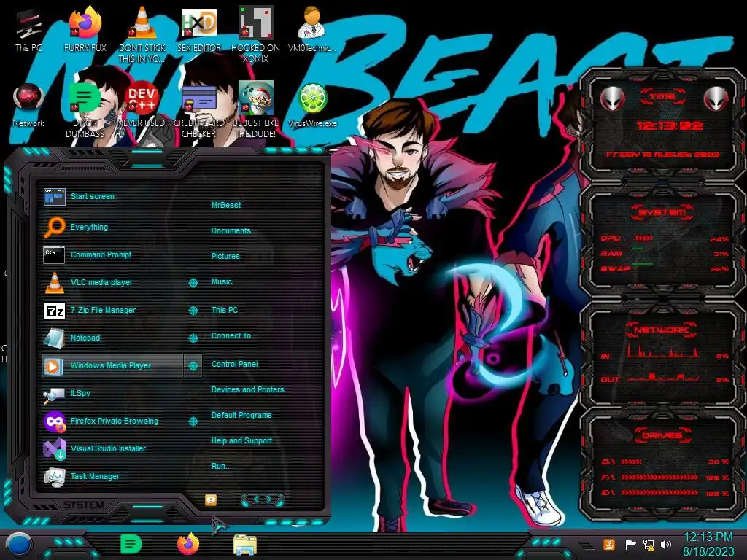Open Firefox Private Browsing entry
This screenshot has width=747, height=560.
[x=115, y=421]
